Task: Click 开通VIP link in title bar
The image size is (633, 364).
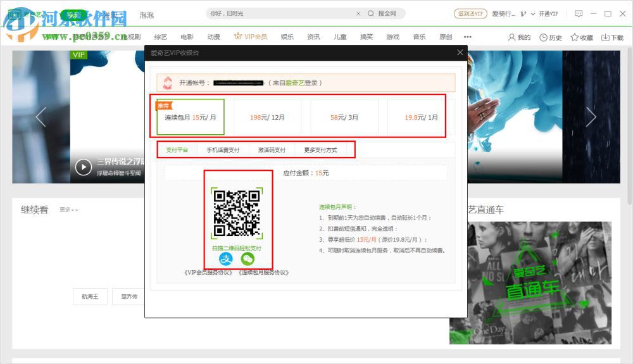Action: pyautogui.click(x=548, y=14)
